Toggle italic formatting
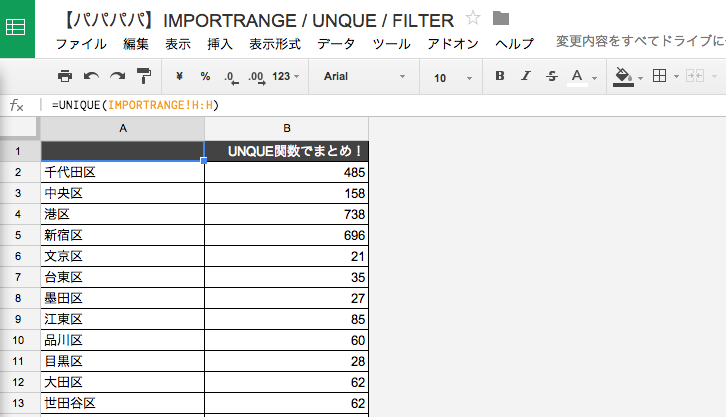 click(x=526, y=75)
